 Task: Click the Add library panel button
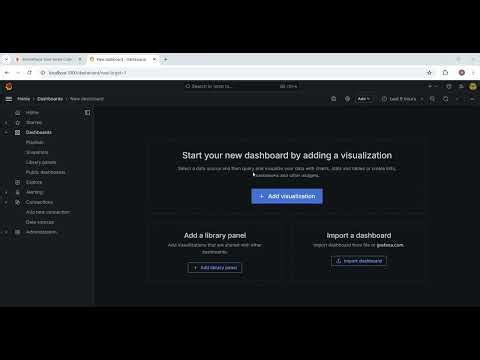[x=215, y=268]
